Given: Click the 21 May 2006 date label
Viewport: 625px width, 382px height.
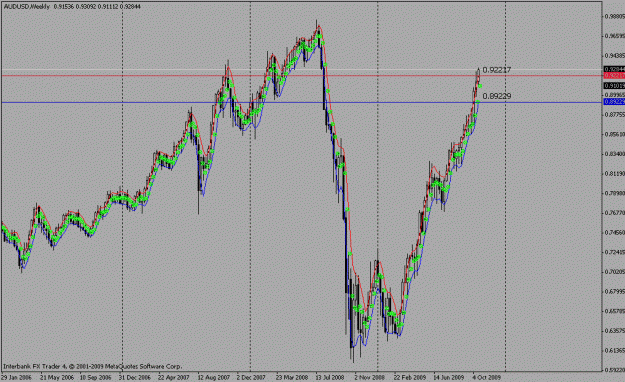Looking at the screenshot, I should pos(57,377).
